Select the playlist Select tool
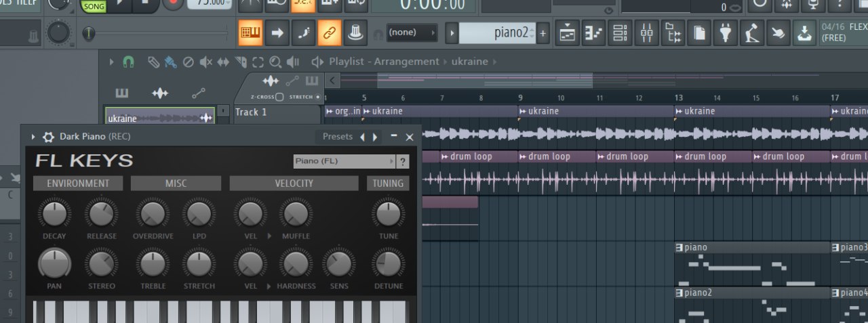The width and height of the screenshot is (868, 323). point(258,62)
